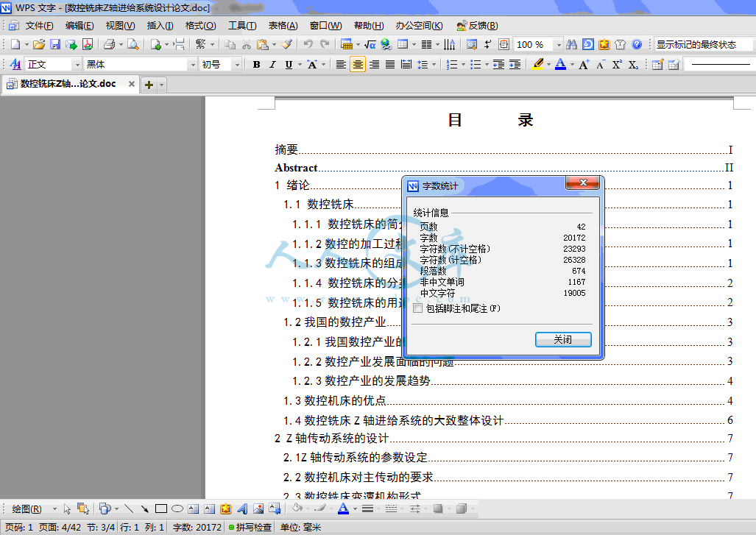Expand numbered list dropdown arrow

tap(463, 65)
